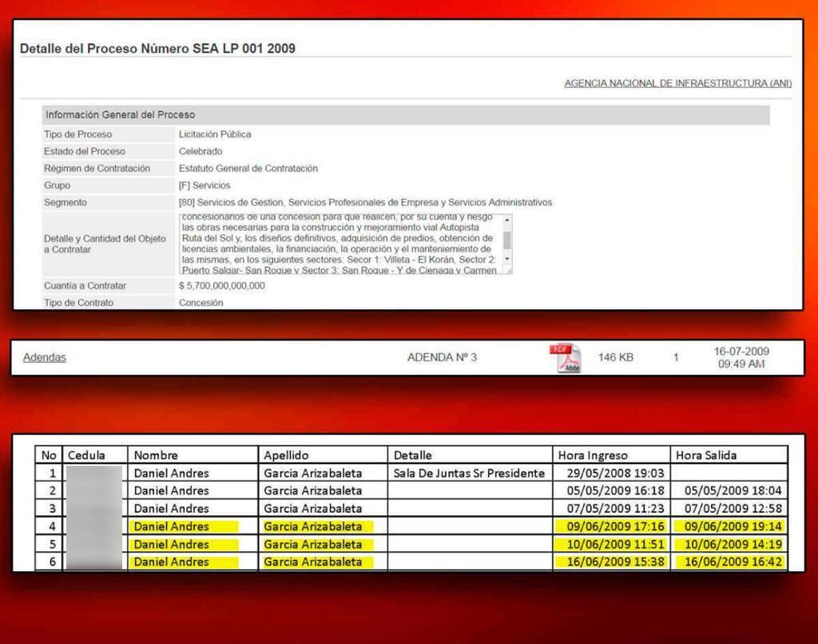Open the Adendas link
This screenshot has height=644, width=818.
[45, 357]
